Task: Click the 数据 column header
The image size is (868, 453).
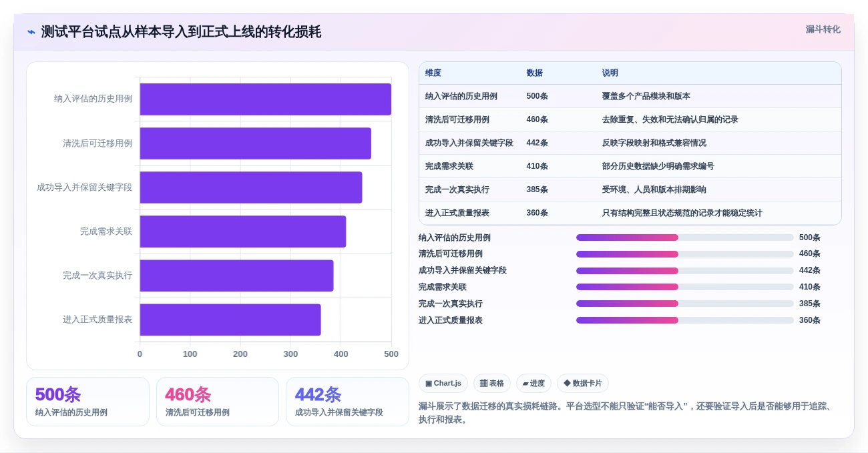Action: click(534, 73)
